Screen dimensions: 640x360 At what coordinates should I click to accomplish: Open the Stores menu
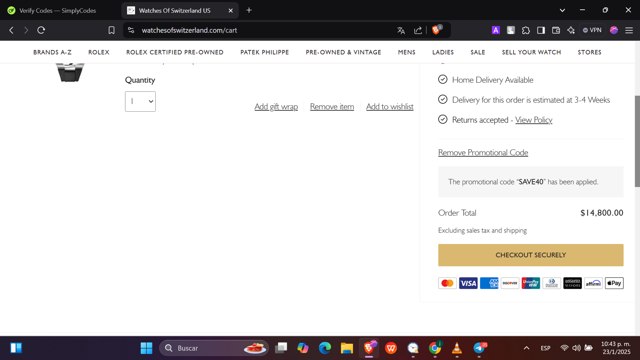click(589, 52)
